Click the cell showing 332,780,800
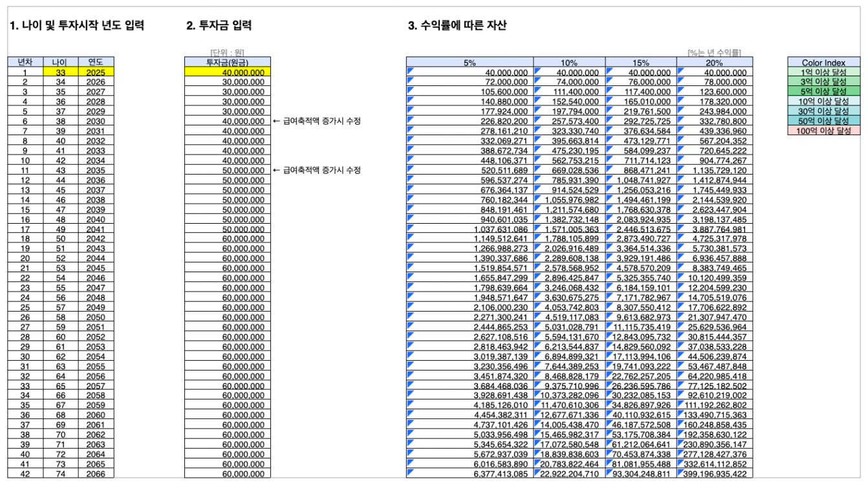 [714, 121]
